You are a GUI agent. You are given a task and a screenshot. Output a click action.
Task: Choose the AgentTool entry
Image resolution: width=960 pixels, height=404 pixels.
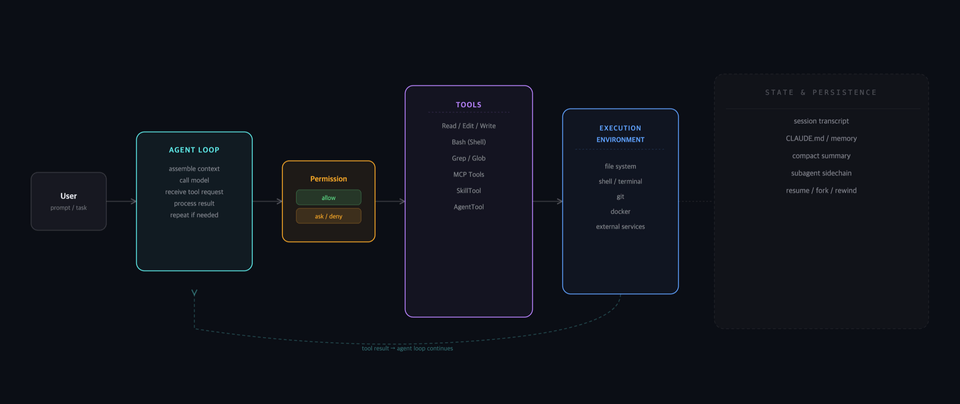[x=469, y=207]
